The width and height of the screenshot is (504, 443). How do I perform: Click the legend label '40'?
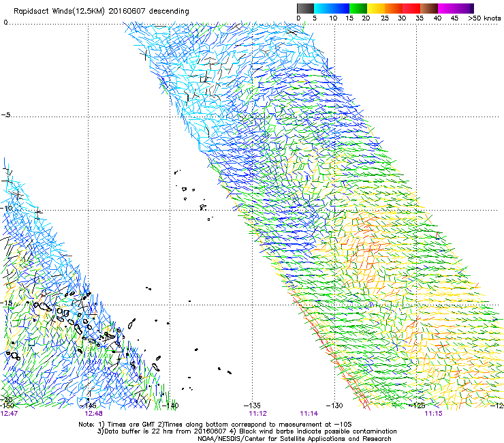coord(437,18)
